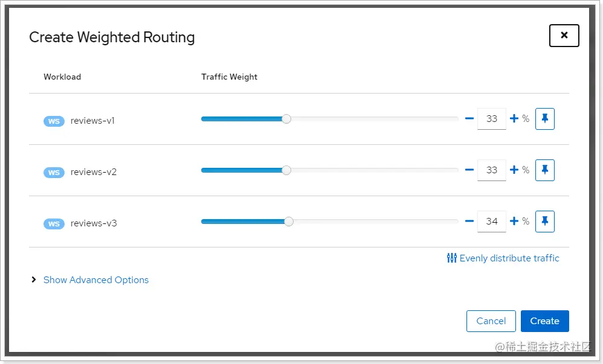603x364 pixels.
Task: Toggle the pin lock for reviews-v2
Action: coord(544,170)
